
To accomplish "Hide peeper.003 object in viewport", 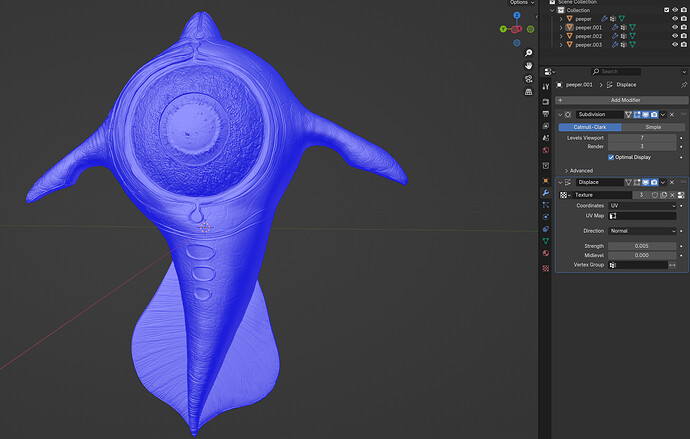I will (675, 45).
